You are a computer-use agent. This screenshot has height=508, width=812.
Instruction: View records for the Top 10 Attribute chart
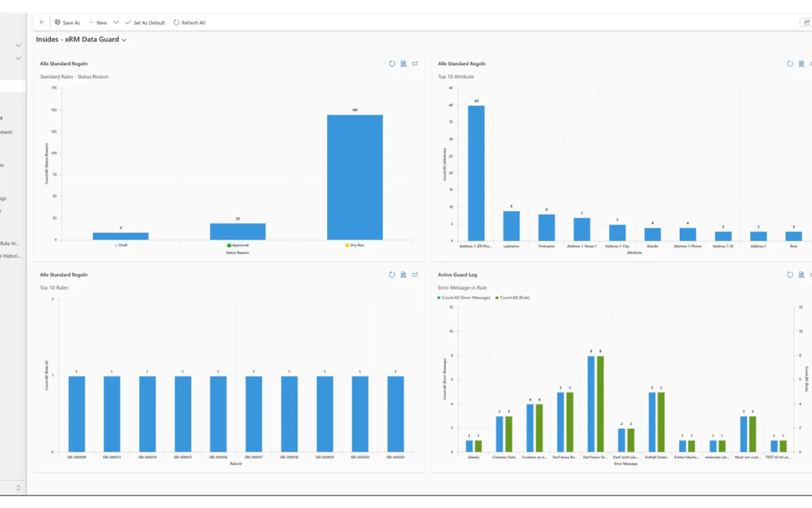point(801,63)
